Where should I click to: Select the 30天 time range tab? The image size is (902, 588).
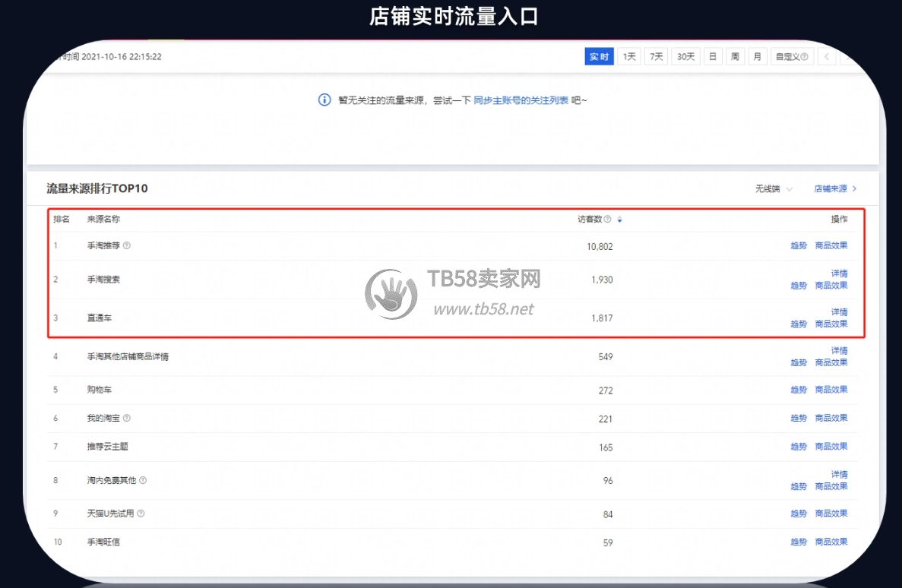pyautogui.click(x=685, y=56)
